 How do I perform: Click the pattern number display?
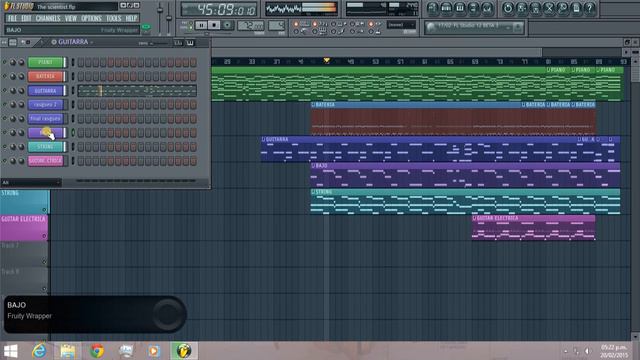pos(276,26)
